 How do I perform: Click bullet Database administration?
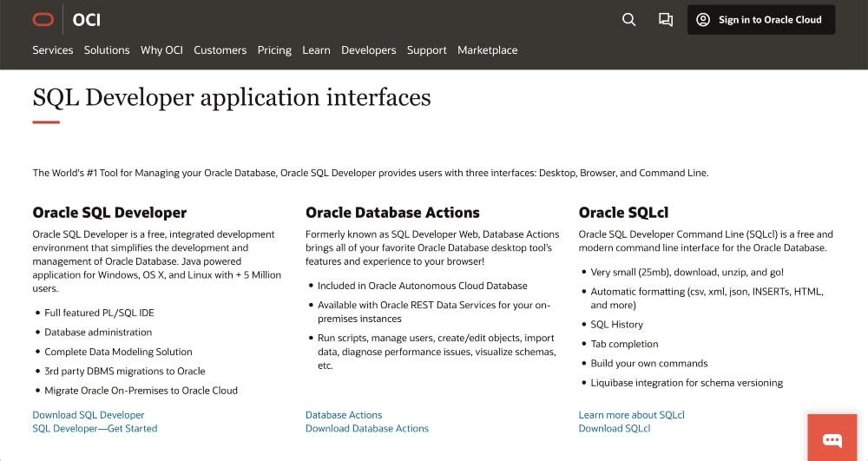[98, 332]
